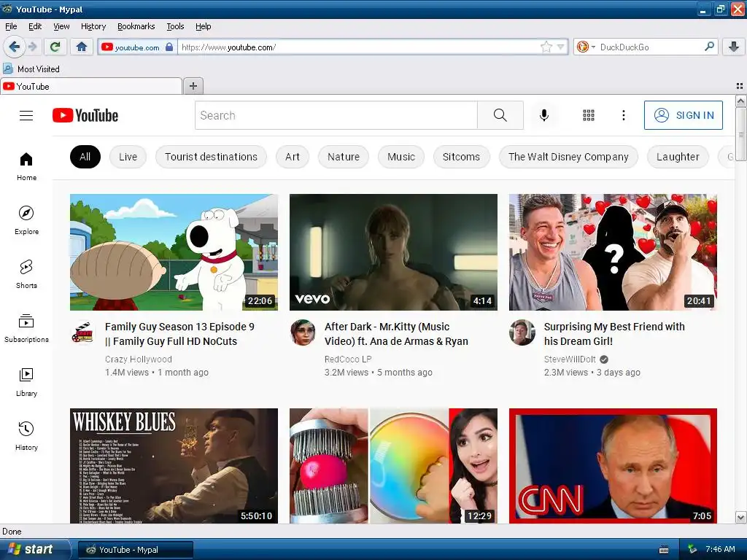Select the Tourist destinations filter chip

coord(211,157)
